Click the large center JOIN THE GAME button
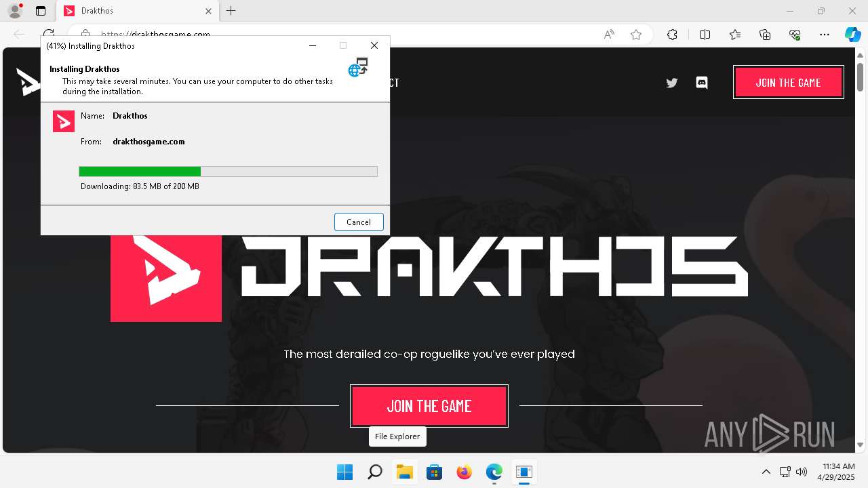Viewport: 868px width, 488px height. pos(429,406)
